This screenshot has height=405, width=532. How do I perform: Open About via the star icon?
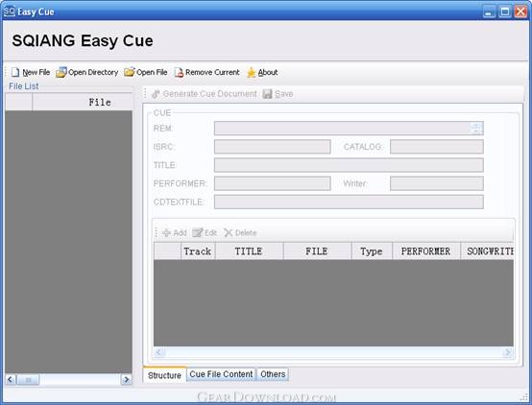tap(251, 72)
